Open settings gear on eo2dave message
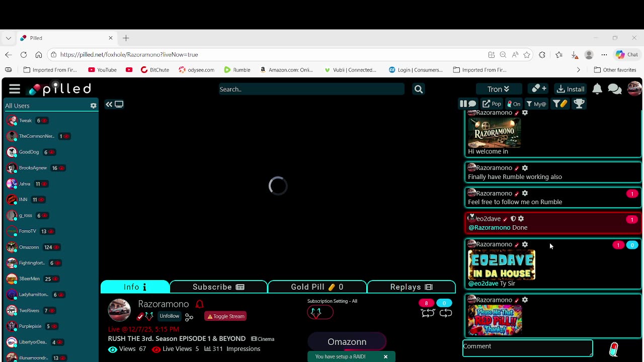The height and width of the screenshot is (362, 644). pyautogui.click(x=521, y=219)
